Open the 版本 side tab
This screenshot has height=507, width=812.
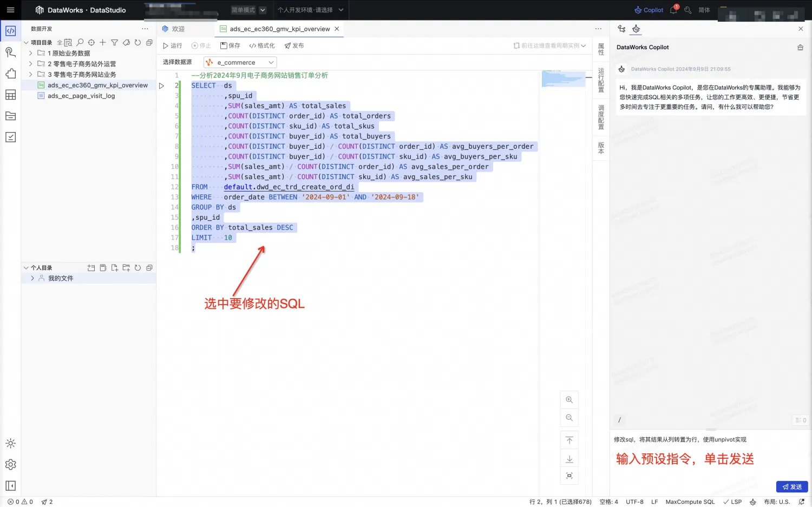coord(601,148)
